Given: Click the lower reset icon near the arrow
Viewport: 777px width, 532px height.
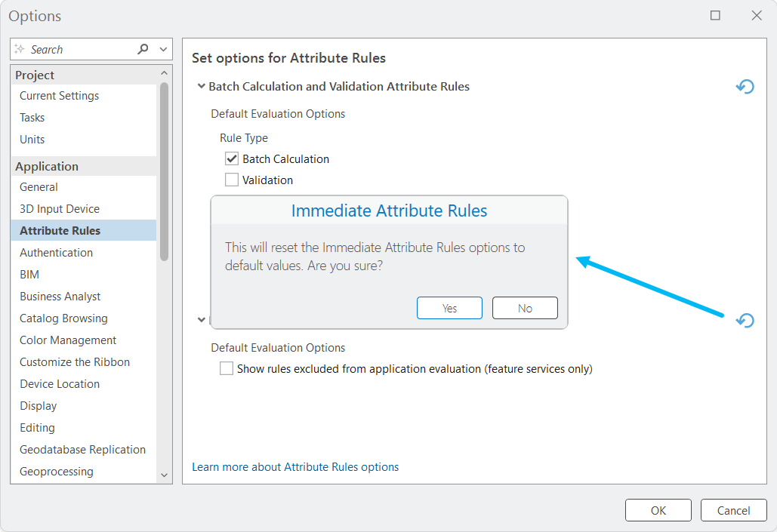Looking at the screenshot, I should point(745,320).
